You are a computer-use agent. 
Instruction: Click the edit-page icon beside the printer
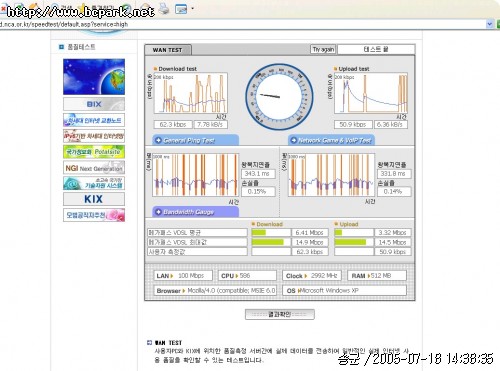(x=181, y=9)
